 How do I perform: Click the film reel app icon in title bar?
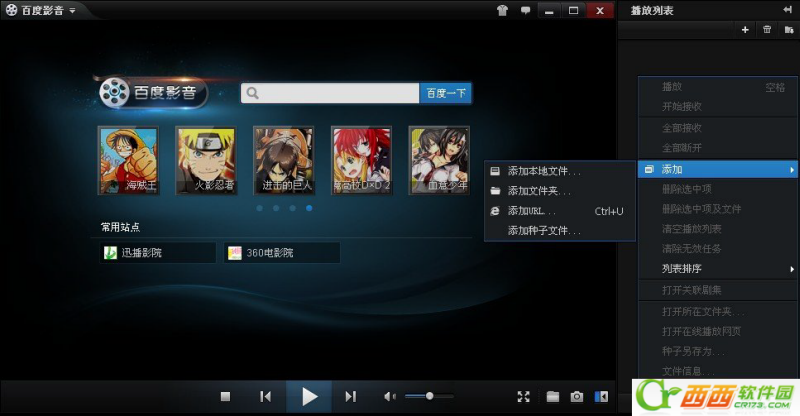(11, 10)
